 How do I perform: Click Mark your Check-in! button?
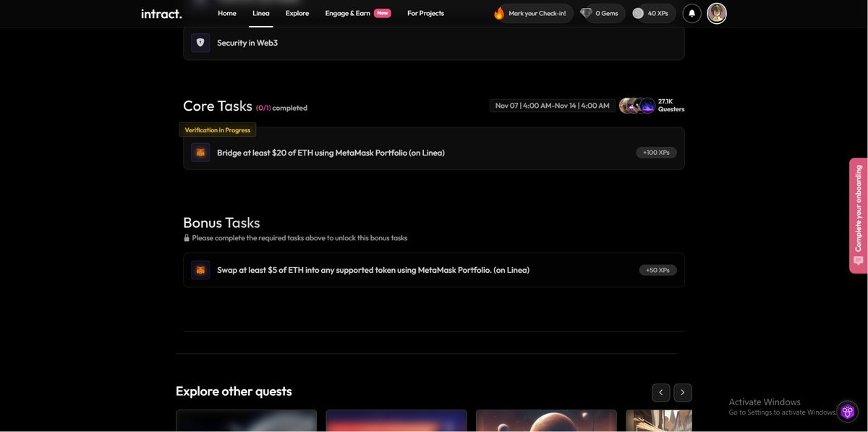pos(537,13)
